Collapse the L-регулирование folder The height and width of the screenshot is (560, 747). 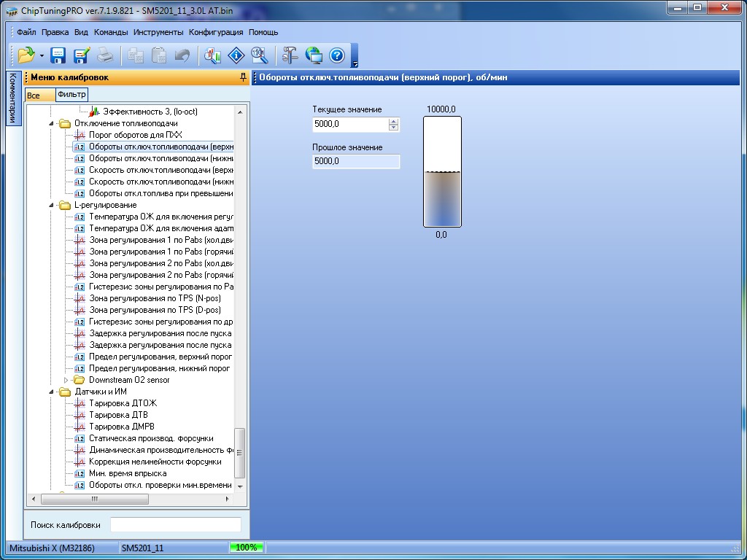pyautogui.click(x=53, y=205)
